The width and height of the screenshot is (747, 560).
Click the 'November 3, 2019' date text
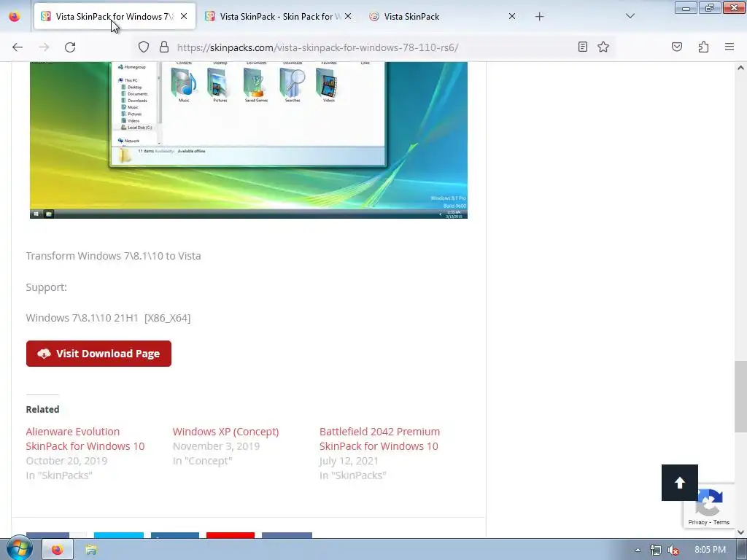pos(216,446)
